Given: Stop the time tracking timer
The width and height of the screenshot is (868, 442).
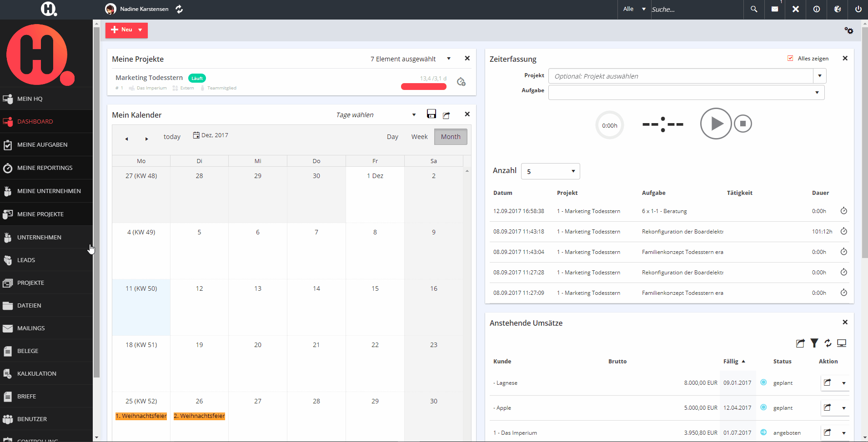Looking at the screenshot, I should tap(743, 124).
